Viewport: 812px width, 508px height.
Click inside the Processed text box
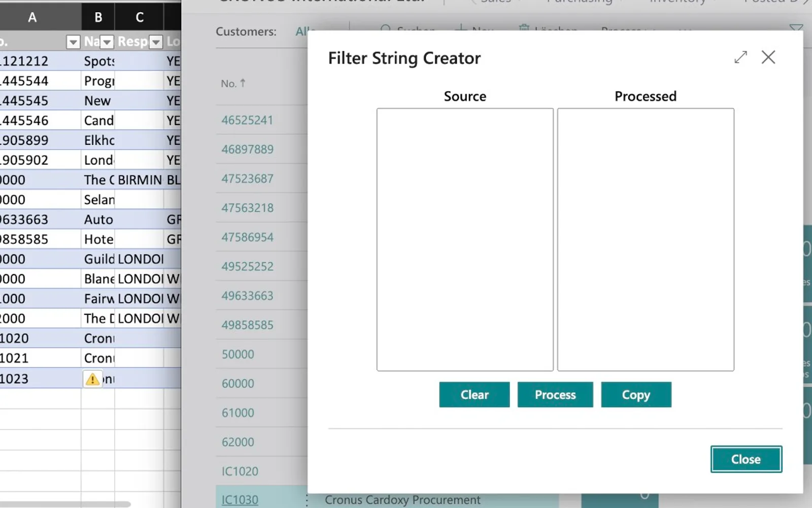click(x=646, y=239)
